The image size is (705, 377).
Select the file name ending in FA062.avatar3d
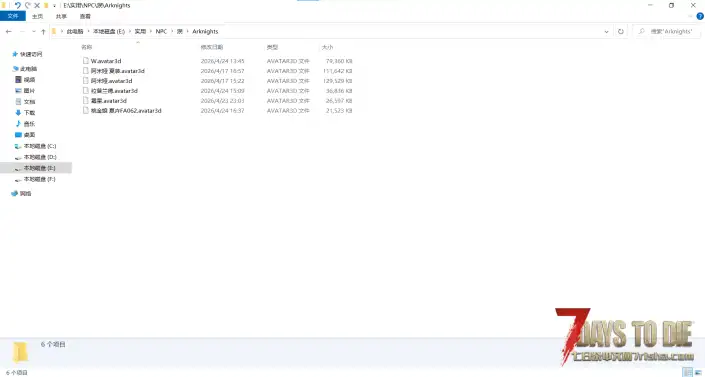[x=126, y=111]
